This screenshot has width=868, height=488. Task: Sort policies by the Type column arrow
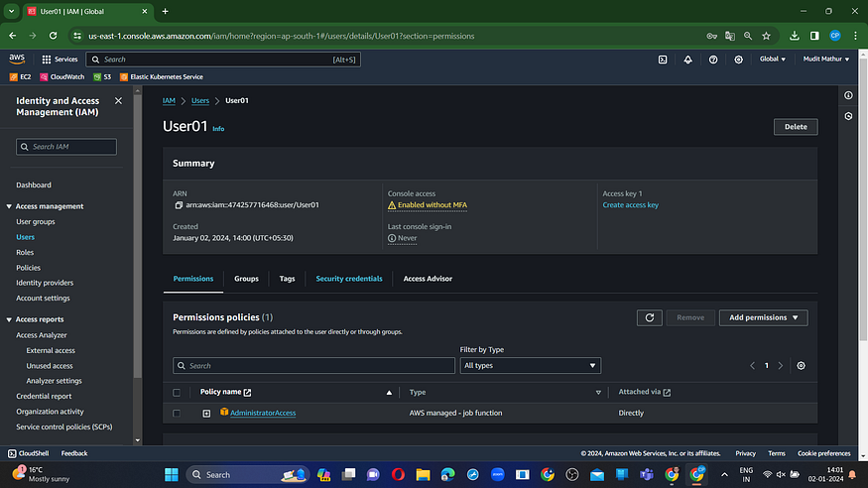click(x=598, y=392)
